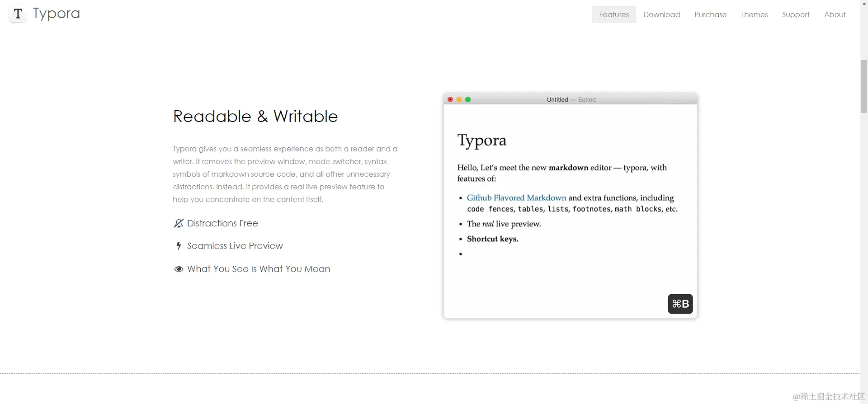
Task: Click The real live preview bullet
Action: 504,224
